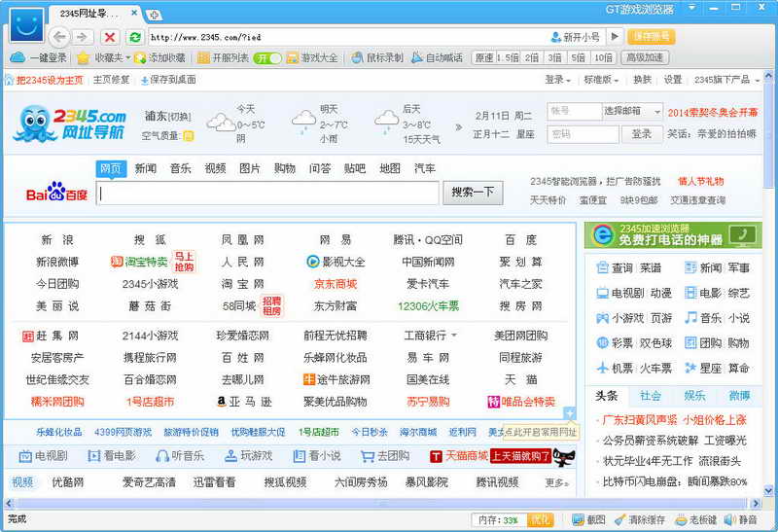Click 搜索一下 search button
The image size is (778, 532).
(x=473, y=193)
